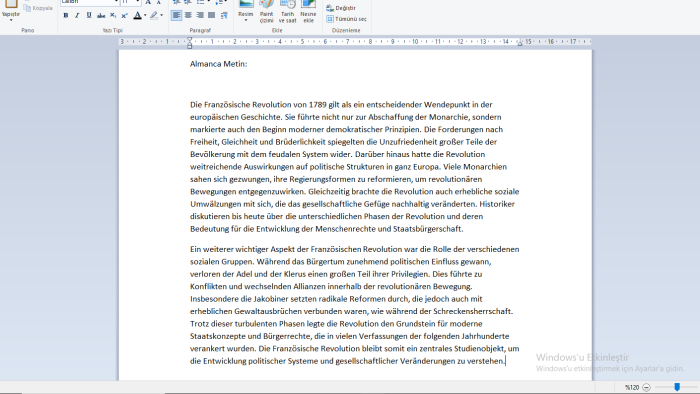Viewport: 700px width, 394px height.
Task: Open the highlight color dropdown arrow
Action: pos(162,16)
